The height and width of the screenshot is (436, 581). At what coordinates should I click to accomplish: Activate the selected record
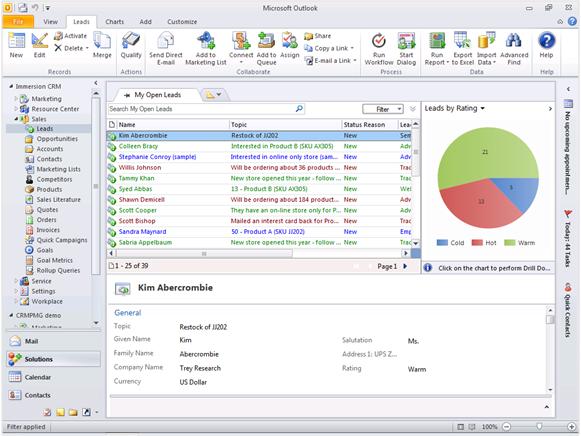[x=70, y=36]
